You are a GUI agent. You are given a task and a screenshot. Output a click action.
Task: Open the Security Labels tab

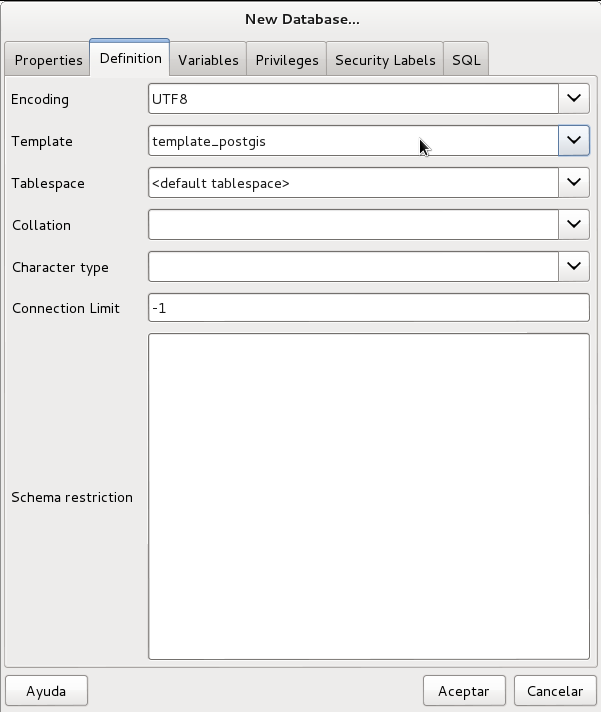[385, 59]
